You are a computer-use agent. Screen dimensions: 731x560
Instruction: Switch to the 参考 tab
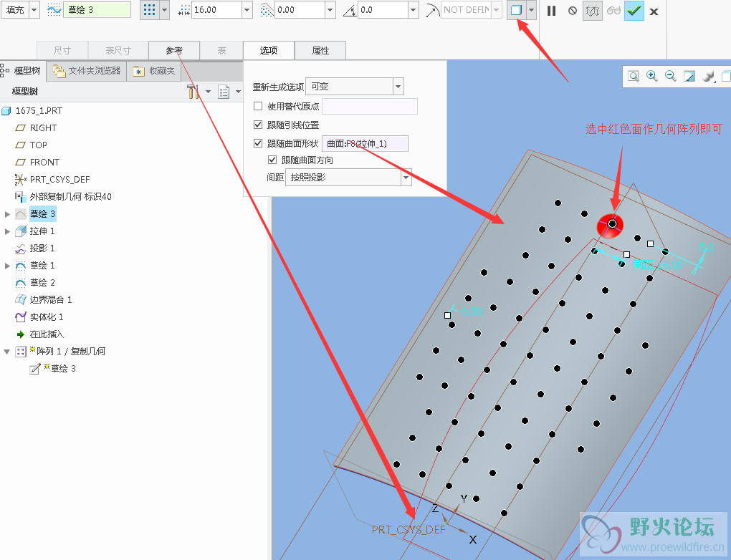(x=174, y=50)
